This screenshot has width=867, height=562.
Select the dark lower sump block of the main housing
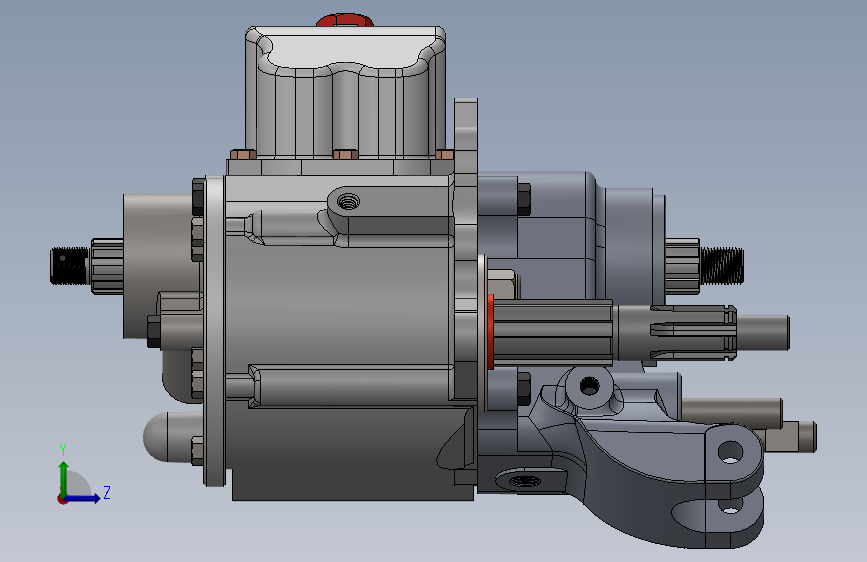(352, 454)
